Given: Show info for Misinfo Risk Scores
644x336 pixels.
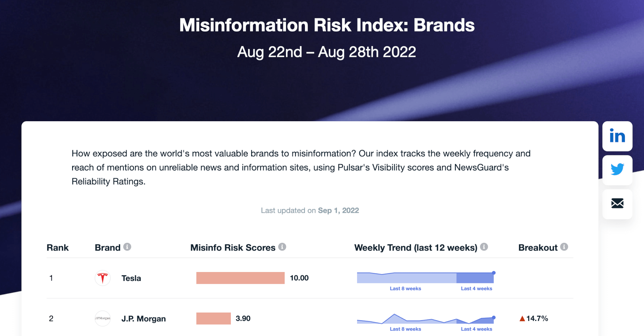Looking at the screenshot, I should [282, 247].
